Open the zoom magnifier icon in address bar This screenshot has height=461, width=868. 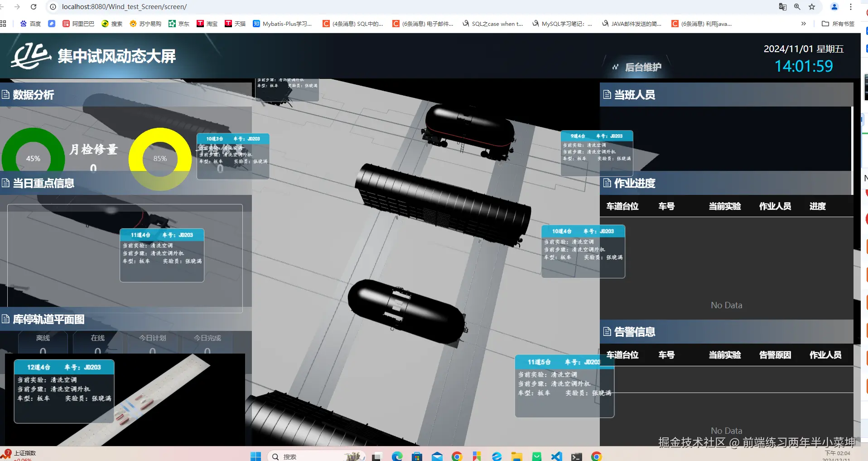coord(797,7)
